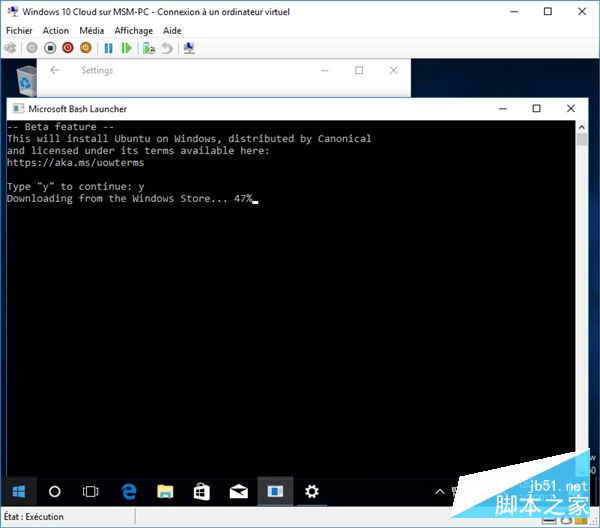This screenshot has height=528, width=600.
Task: Click the Ctrl+Alt+Del toolbar icon
Action: [11, 47]
